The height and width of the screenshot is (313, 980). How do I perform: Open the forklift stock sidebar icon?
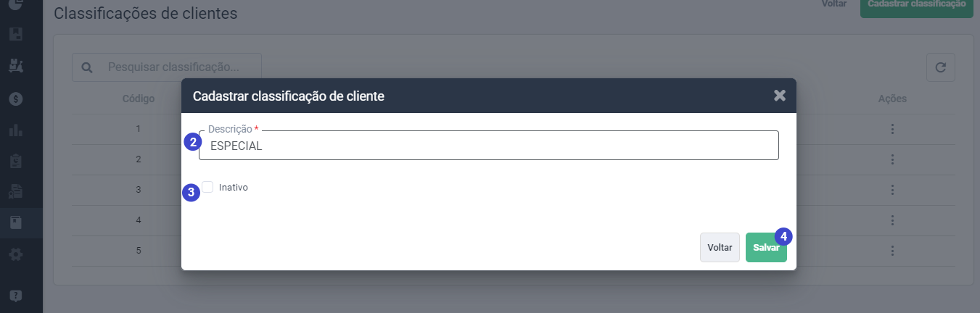pos(16,66)
